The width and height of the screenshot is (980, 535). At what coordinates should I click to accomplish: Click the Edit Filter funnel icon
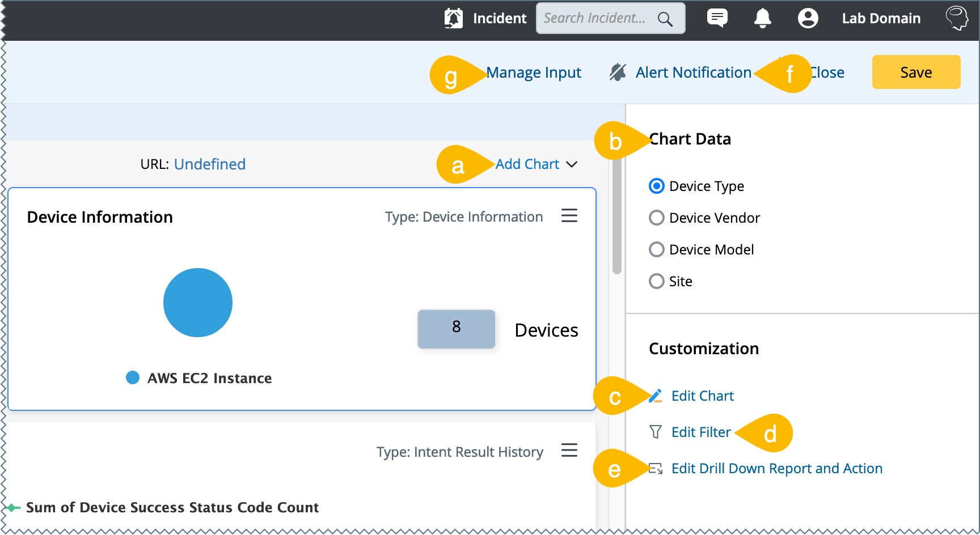[x=656, y=432]
